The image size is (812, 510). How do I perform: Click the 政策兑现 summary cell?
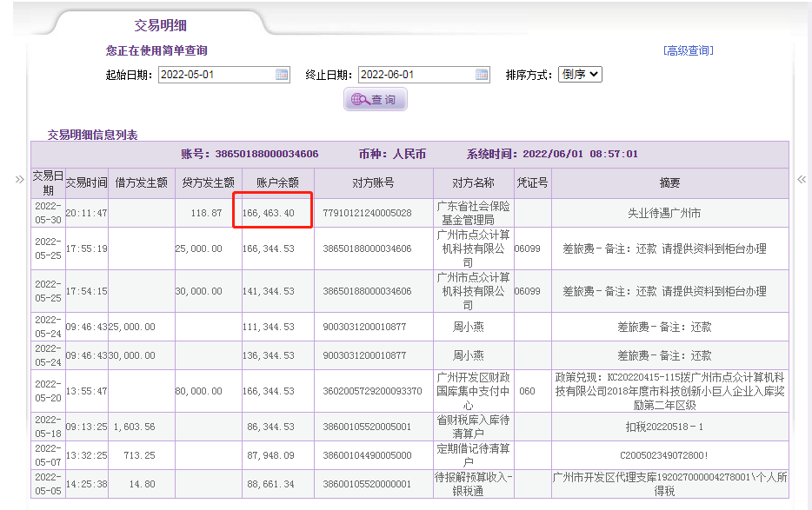[x=670, y=391]
